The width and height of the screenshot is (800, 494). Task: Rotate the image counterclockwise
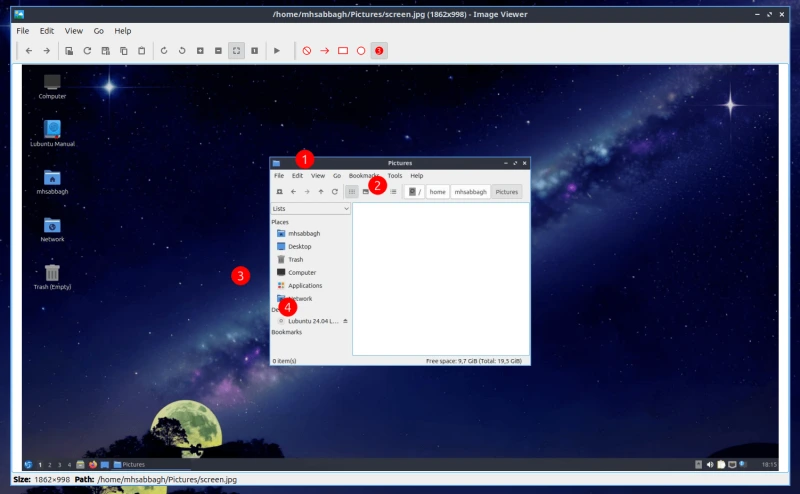pyautogui.click(x=182, y=51)
